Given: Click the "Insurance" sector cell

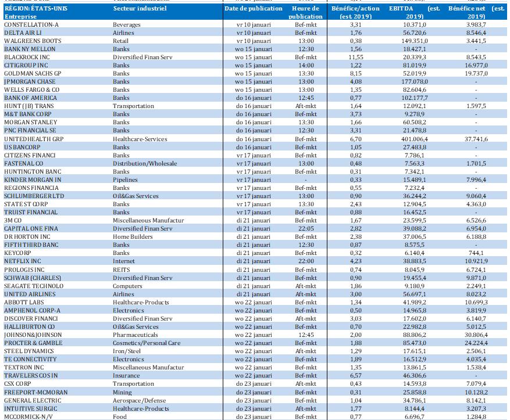Looking at the screenshot, I should pos(126,375).
